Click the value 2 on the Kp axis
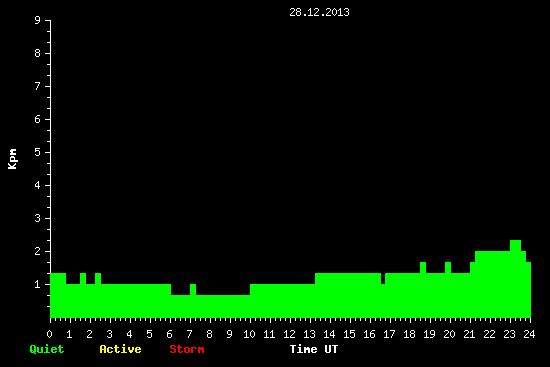The width and height of the screenshot is (550, 367). 38,251
